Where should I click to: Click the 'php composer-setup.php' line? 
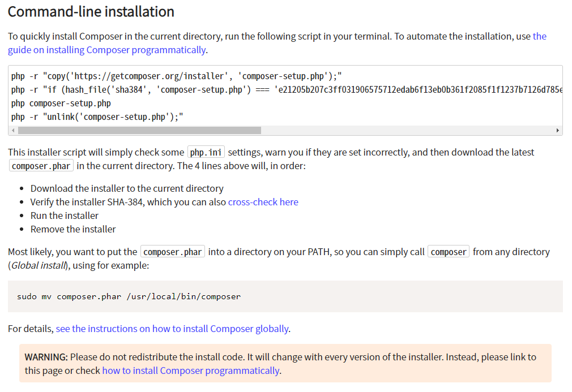pos(61,104)
